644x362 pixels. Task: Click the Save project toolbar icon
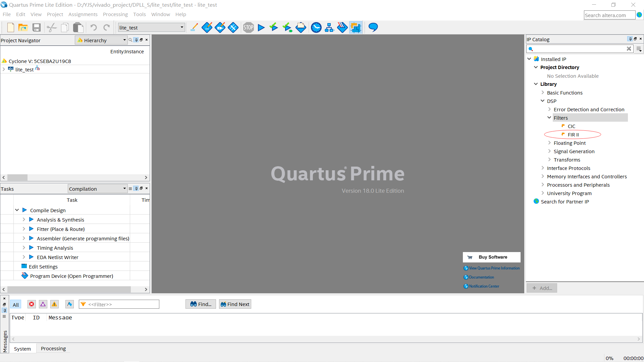click(x=37, y=27)
